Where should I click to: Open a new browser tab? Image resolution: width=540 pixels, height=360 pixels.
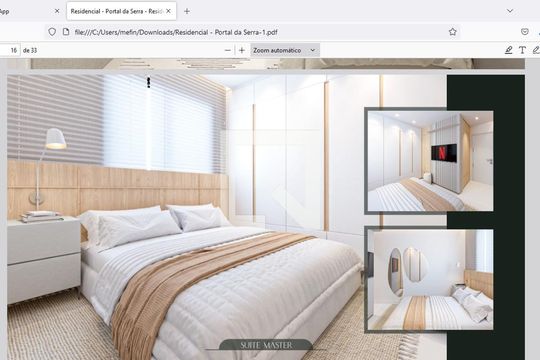[x=187, y=11]
